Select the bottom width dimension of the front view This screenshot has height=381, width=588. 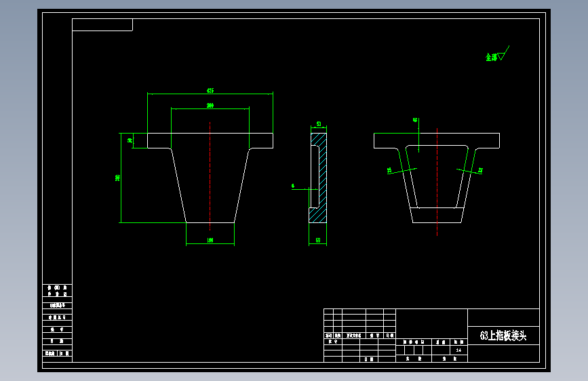210,241
